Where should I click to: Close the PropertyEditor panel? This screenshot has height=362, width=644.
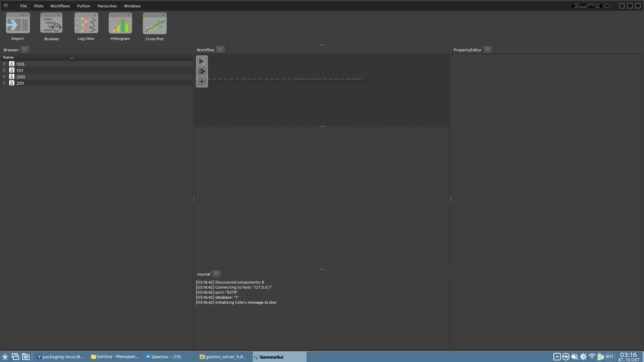point(488,50)
